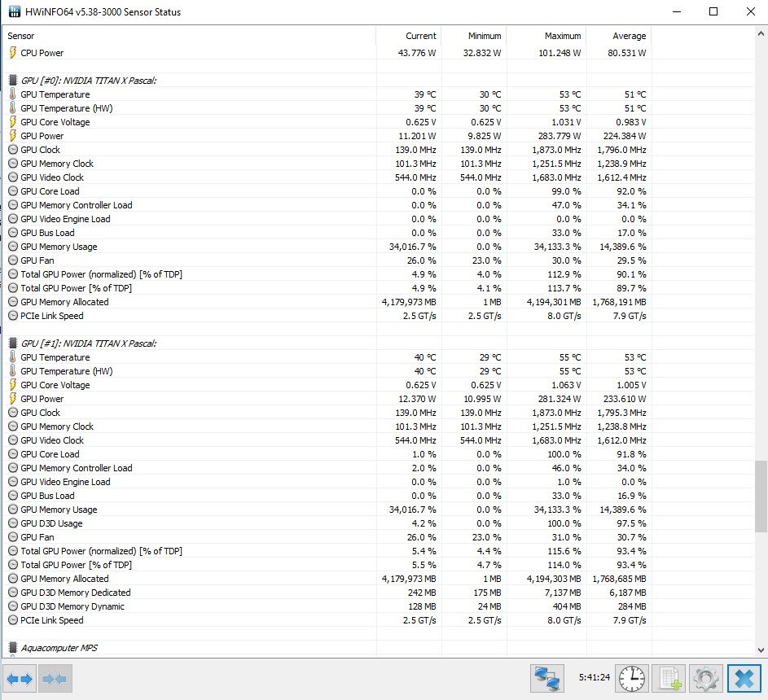Click the D3D dynamic maximum 404 MB
Image resolution: width=768 pixels, height=700 pixels.
[x=567, y=606]
